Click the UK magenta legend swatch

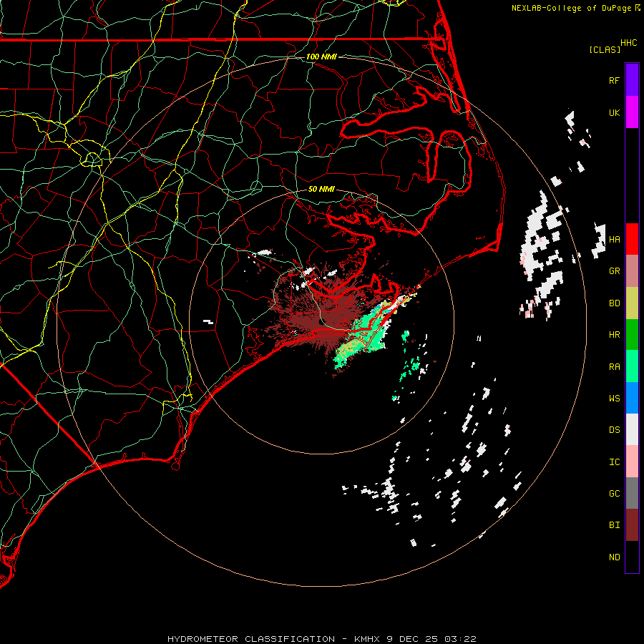[632, 112]
